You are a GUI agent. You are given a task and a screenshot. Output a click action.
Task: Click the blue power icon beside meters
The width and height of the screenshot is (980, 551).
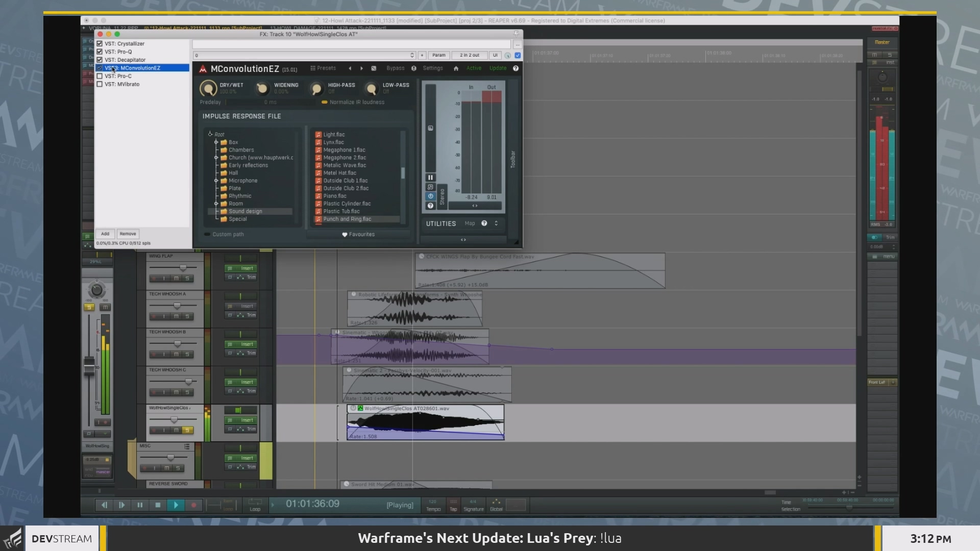[x=430, y=196]
